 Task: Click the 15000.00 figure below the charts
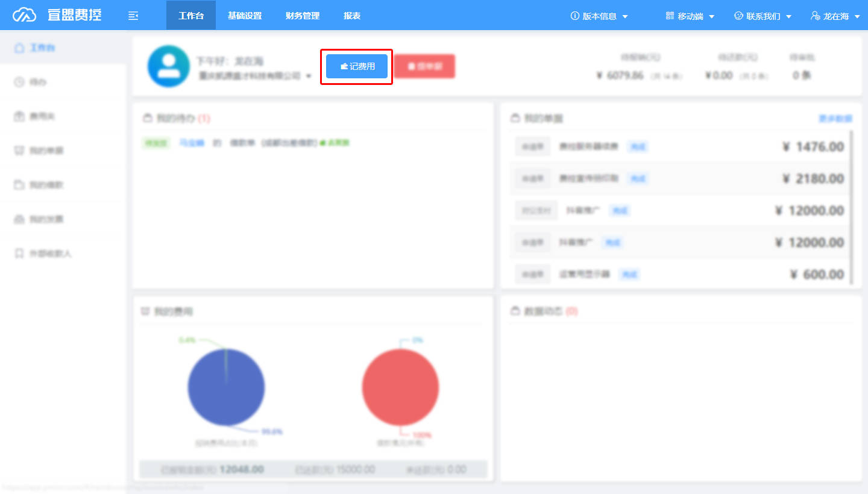[x=355, y=469]
